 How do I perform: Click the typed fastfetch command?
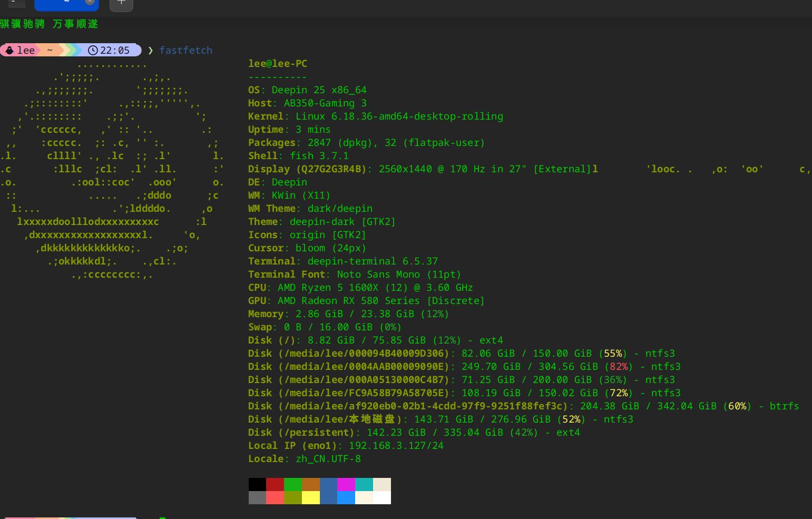coord(186,50)
